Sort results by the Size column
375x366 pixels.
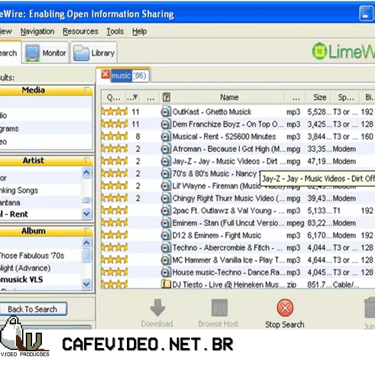[x=319, y=97]
